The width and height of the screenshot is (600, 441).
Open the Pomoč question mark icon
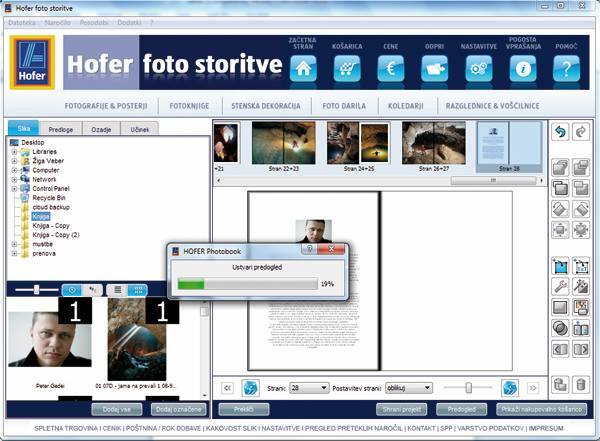pos(566,69)
